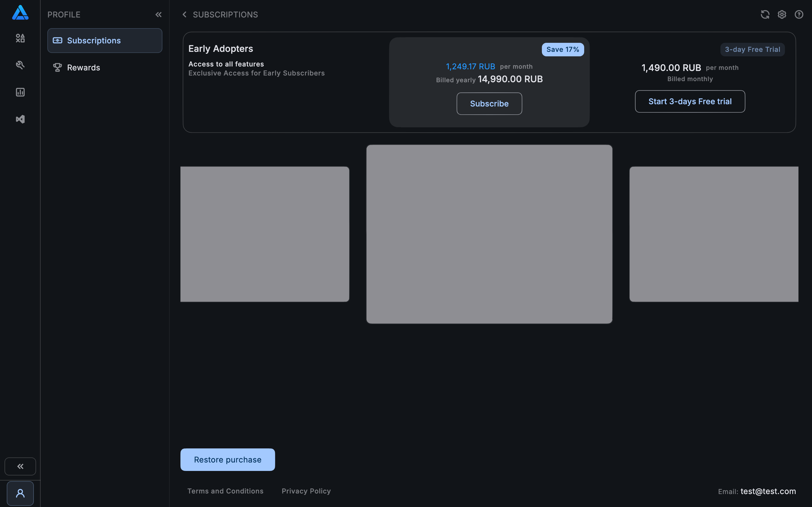The height and width of the screenshot is (507, 812).
Task: Open the Privacy Policy link
Action: click(306, 491)
